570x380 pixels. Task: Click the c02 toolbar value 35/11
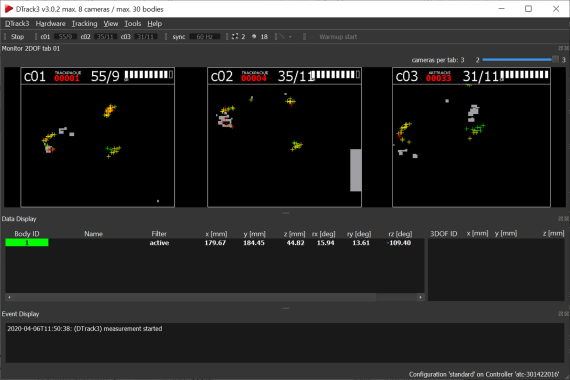pos(105,37)
